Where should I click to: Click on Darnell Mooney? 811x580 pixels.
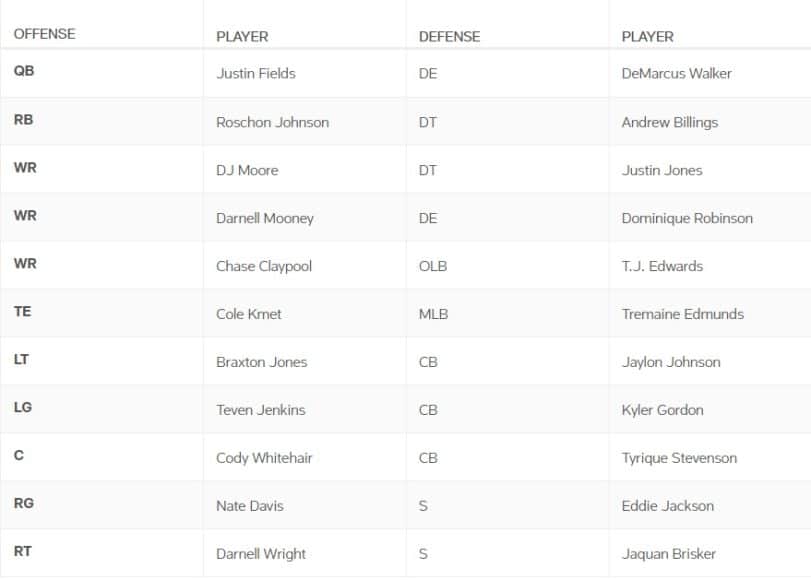(x=265, y=218)
